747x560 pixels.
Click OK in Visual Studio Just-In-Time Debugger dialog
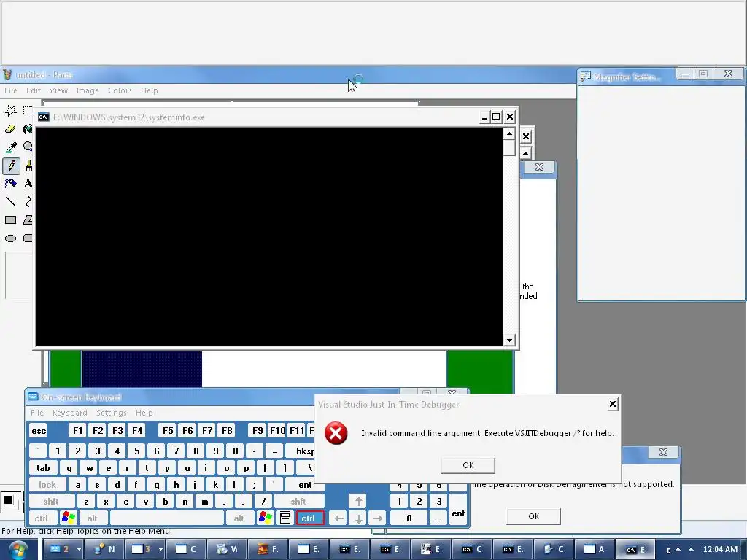click(x=468, y=465)
